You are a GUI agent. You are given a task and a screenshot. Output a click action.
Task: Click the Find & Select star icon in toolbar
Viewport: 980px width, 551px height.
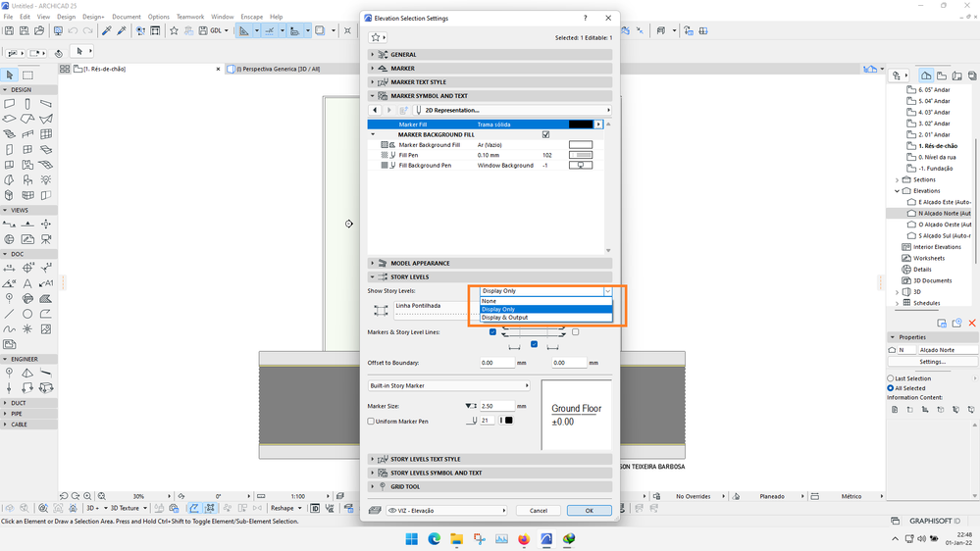click(x=174, y=30)
